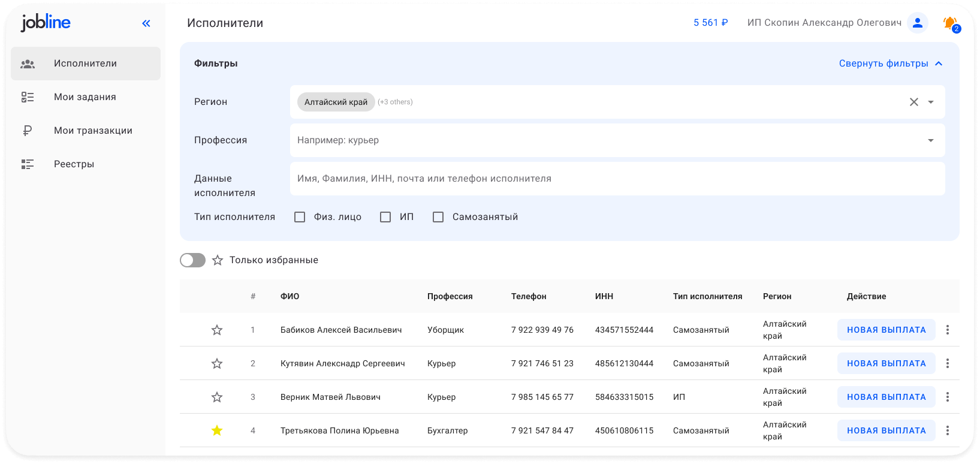
Task: Select the name Бабиков Алексей Васильевич
Action: tap(341, 330)
